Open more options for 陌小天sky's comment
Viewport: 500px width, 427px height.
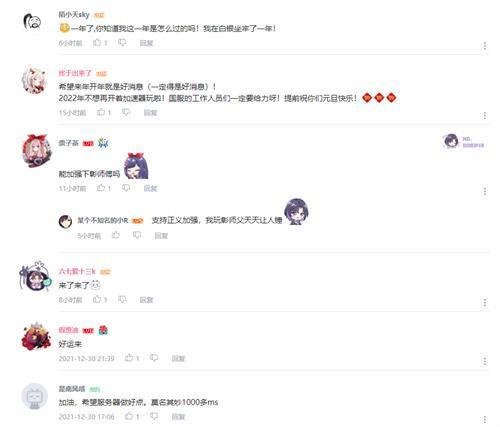[x=485, y=46]
